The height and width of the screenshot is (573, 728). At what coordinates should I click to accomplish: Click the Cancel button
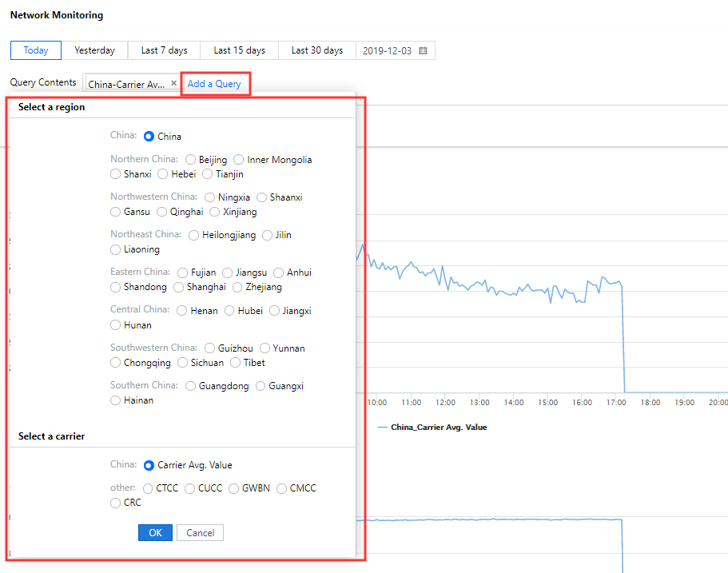coord(200,533)
